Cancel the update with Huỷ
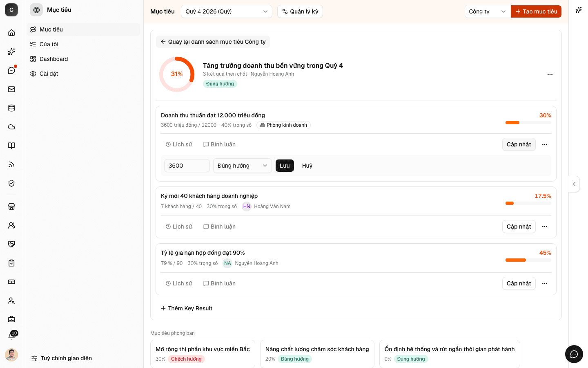 307,166
